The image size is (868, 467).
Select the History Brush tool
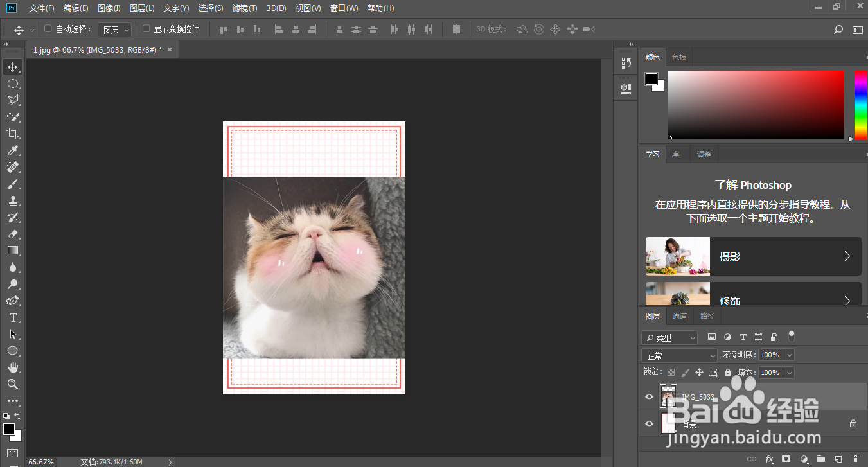pos(12,217)
